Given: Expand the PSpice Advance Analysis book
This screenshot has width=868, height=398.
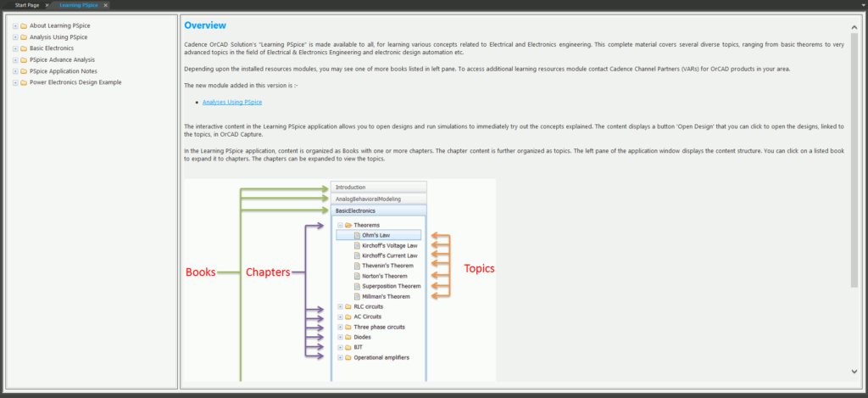Looking at the screenshot, I should [x=15, y=60].
